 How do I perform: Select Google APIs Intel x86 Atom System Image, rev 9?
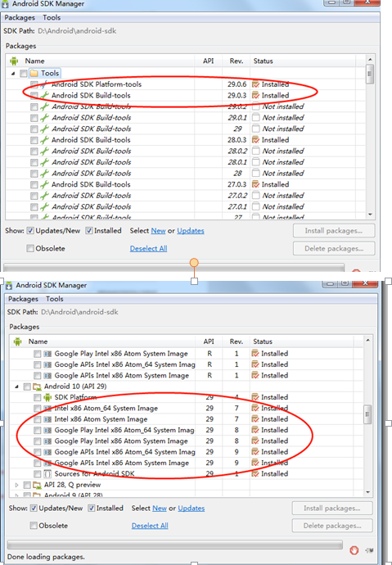click(x=121, y=463)
